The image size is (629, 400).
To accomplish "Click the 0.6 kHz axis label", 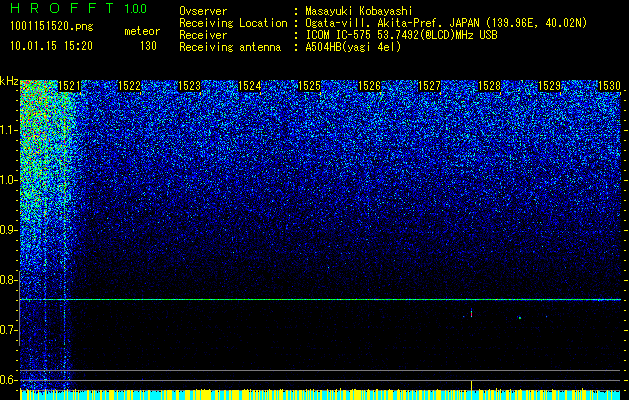I will coord(9,380).
